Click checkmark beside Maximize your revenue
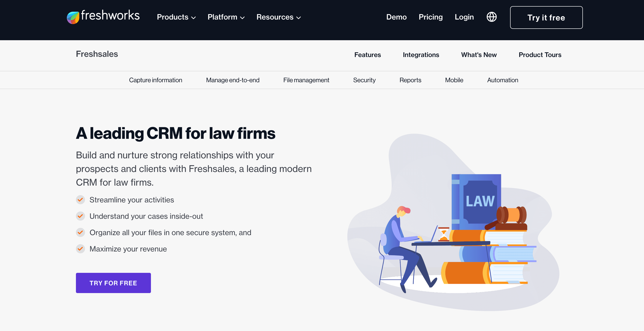 [80, 249]
